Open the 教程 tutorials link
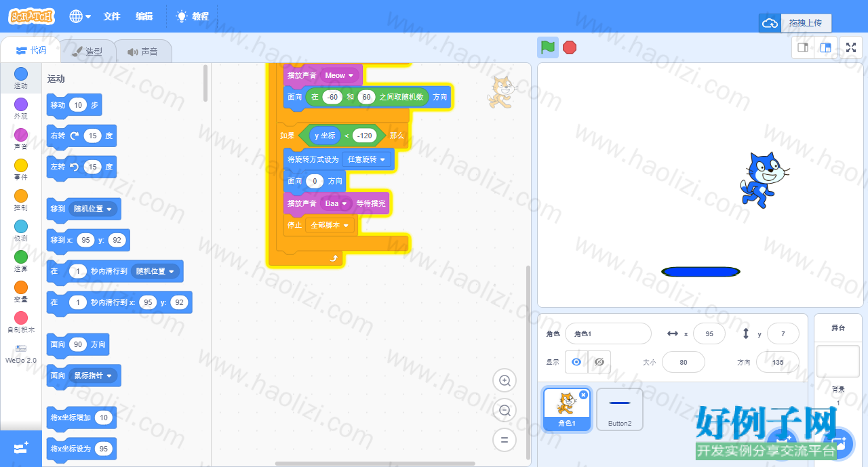This screenshot has height=467, width=868. pyautogui.click(x=193, y=16)
